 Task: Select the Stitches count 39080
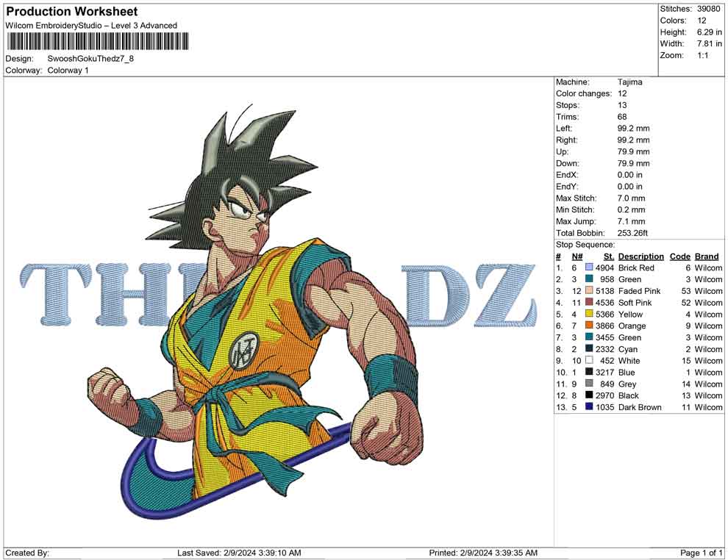[x=708, y=9]
